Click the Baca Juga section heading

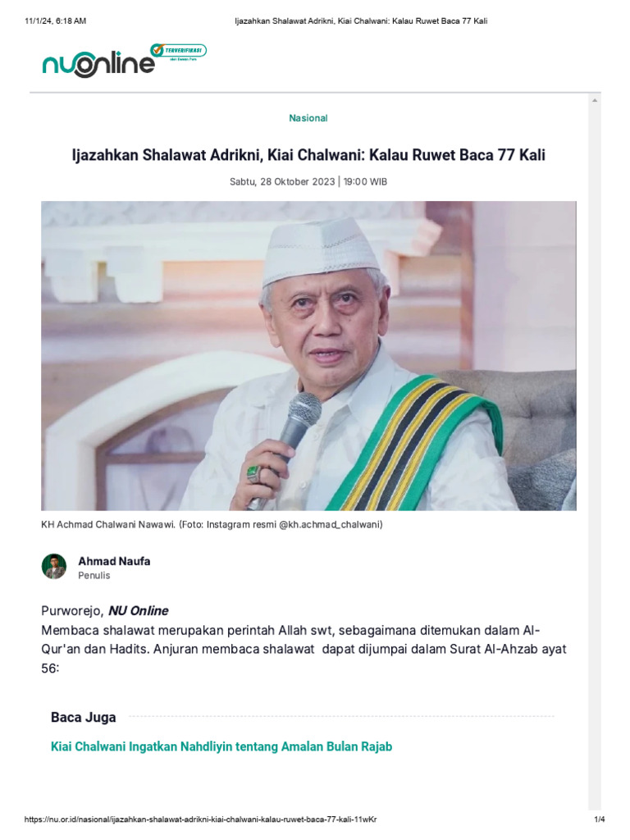(x=84, y=718)
